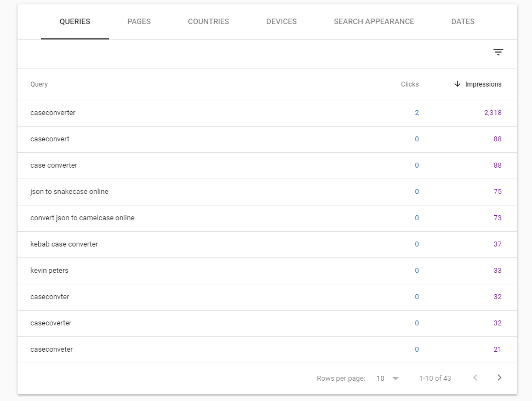532x401 pixels.
Task: Click the 'caseconverter' query row
Action: click(x=53, y=113)
